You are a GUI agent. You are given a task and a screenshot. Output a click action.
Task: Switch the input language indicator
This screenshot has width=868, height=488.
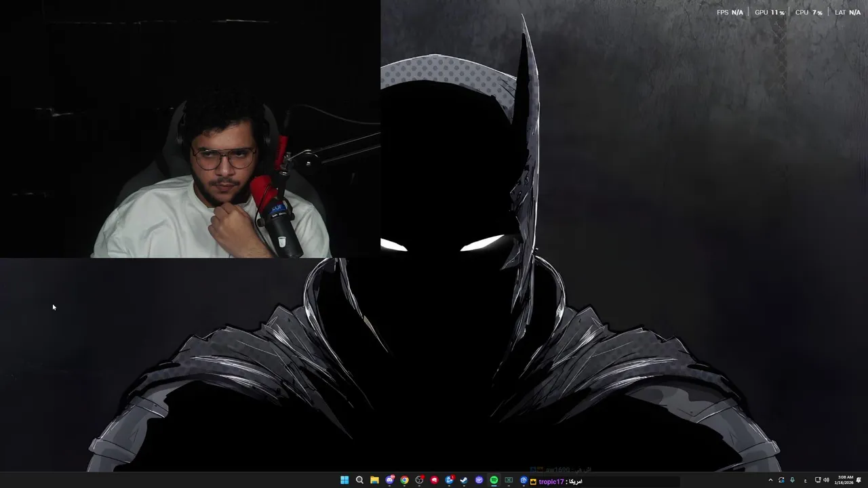coord(806,481)
